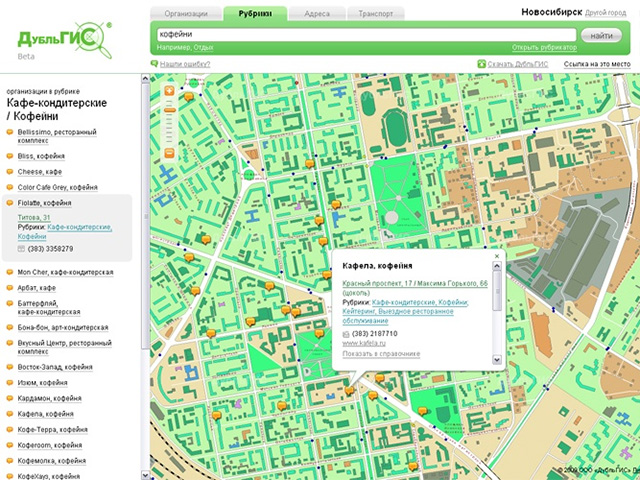
Task: Select the Рубрики tab
Action: click(x=255, y=13)
